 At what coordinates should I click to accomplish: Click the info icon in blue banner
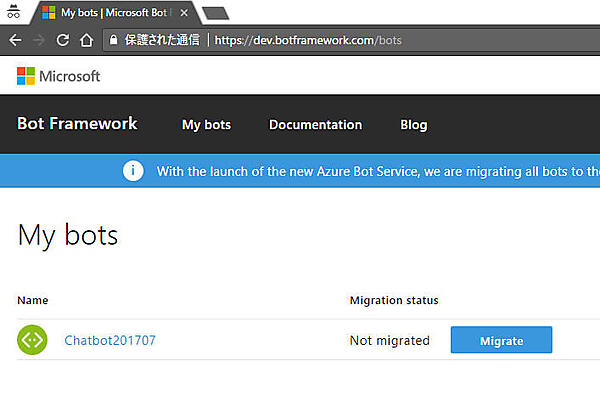(x=133, y=171)
